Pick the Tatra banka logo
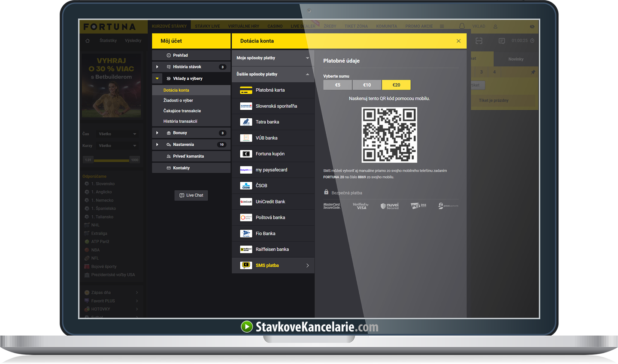The image size is (618, 364). [246, 122]
